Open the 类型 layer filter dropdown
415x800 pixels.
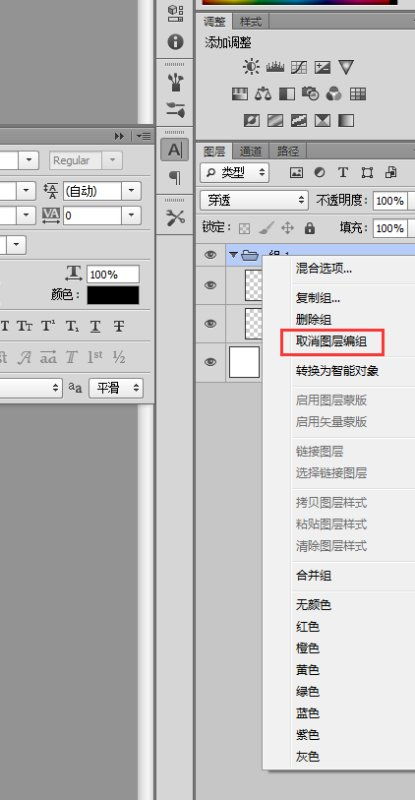(x=234, y=172)
